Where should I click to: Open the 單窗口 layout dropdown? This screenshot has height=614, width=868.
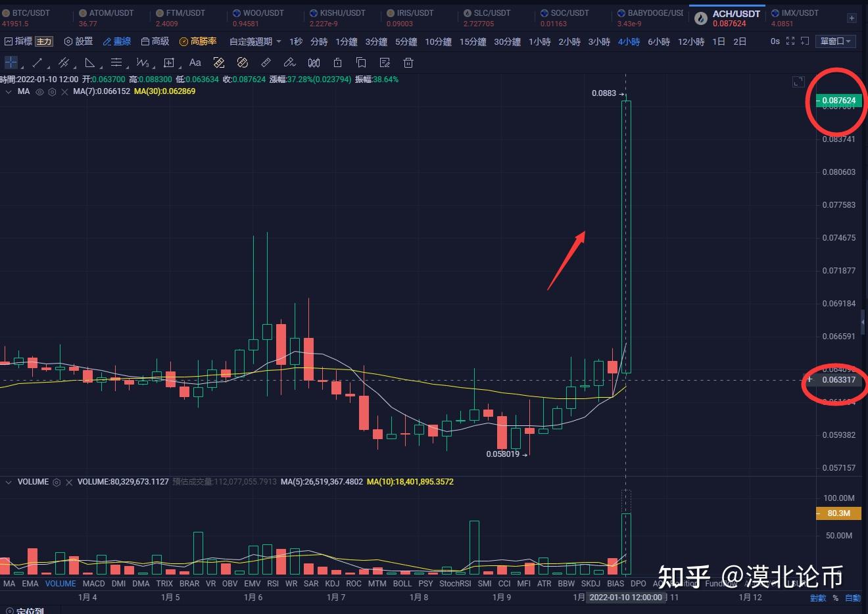(835, 41)
